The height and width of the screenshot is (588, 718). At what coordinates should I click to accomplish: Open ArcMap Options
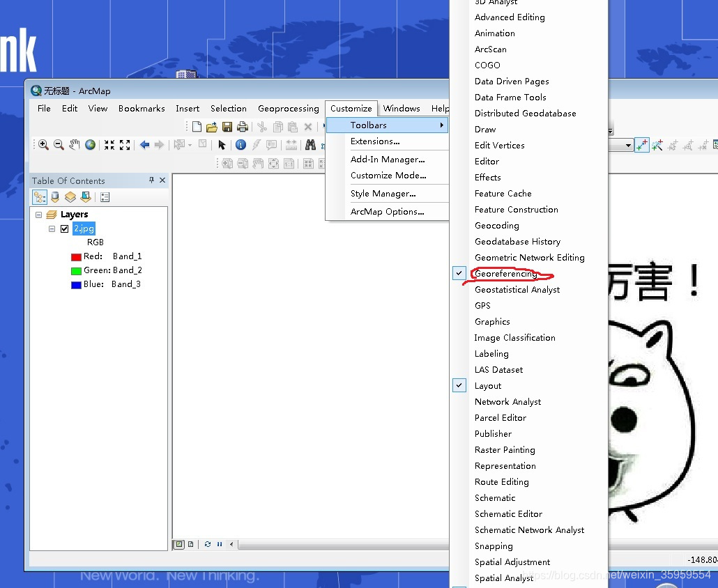388,211
